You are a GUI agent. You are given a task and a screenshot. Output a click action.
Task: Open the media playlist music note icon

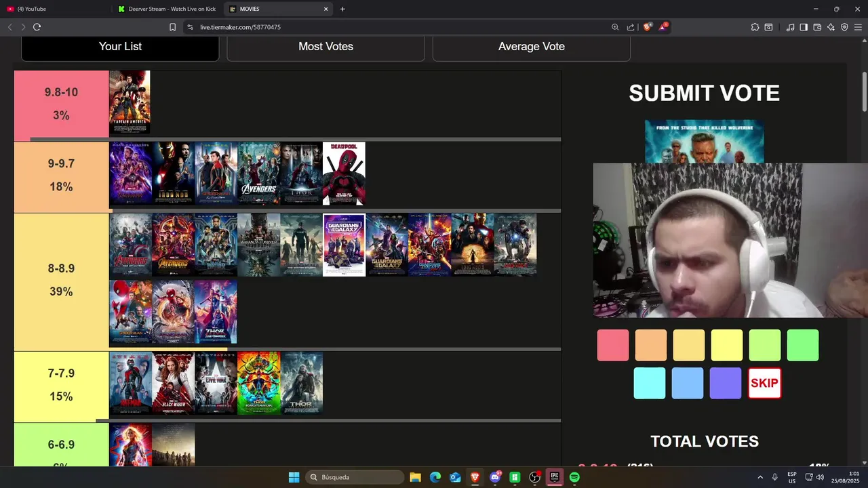pyautogui.click(x=790, y=27)
